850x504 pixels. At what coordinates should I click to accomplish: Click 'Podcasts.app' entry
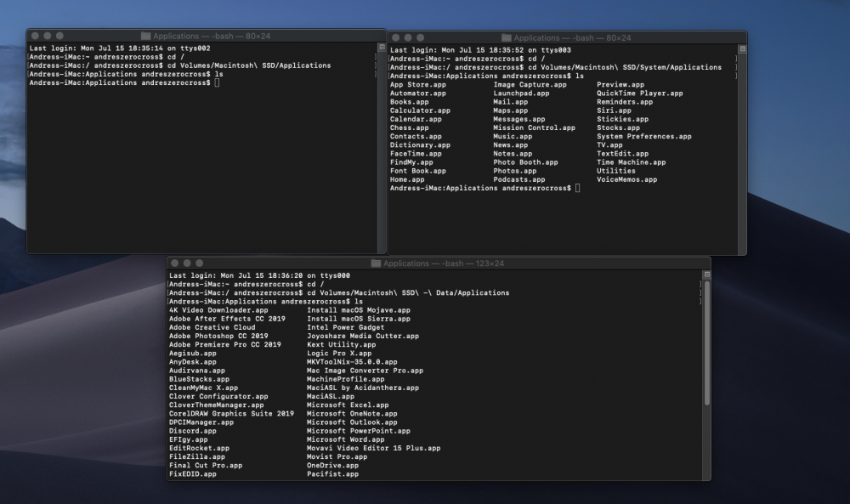(518, 179)
